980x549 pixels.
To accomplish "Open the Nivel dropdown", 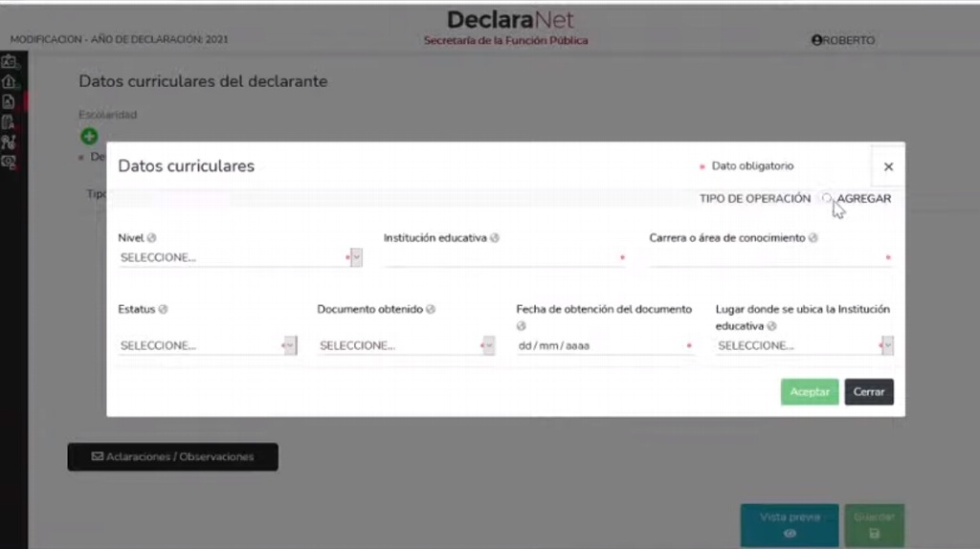I will [x=240, y=257].
